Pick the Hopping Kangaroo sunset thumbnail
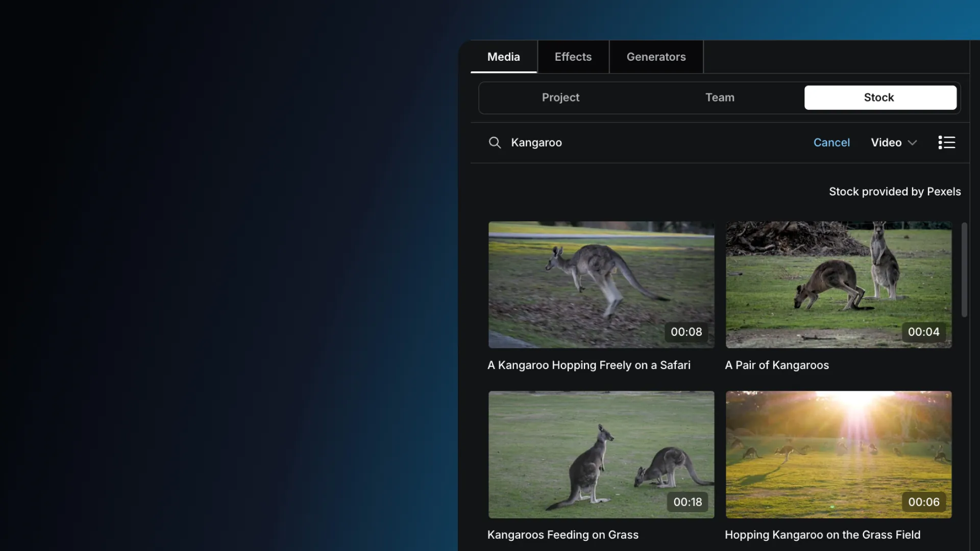 pos(838,454)
